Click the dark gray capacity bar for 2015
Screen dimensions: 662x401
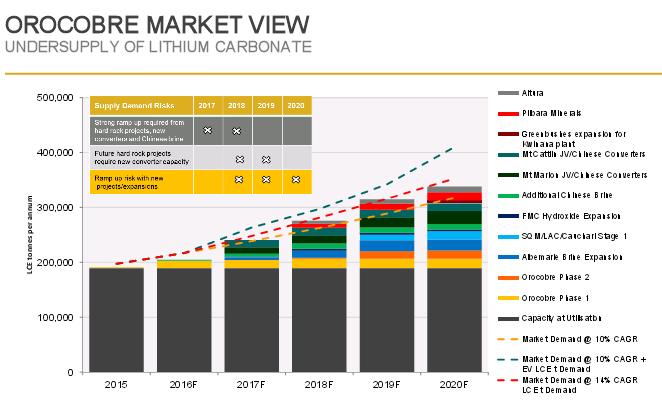117,320
